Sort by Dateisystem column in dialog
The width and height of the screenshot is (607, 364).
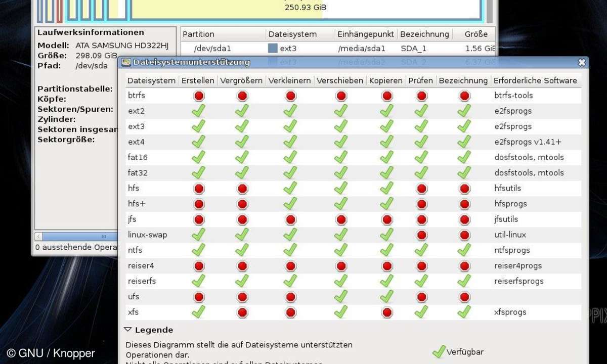151,80
